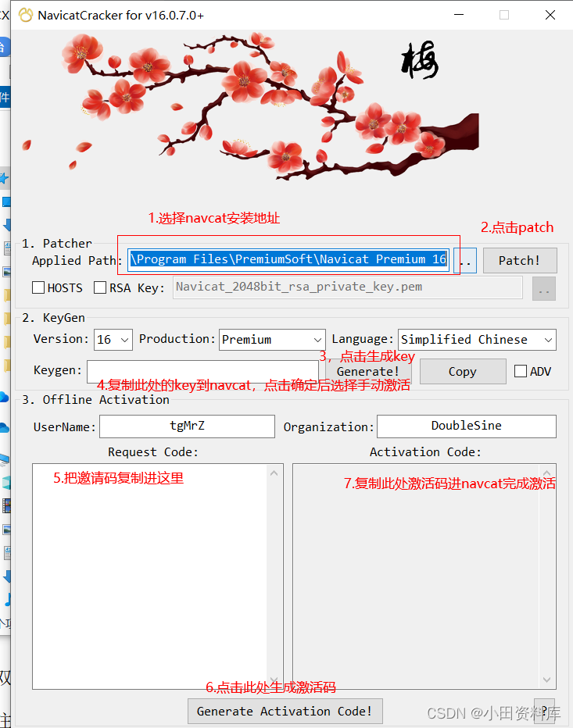Viewport: 573px width, 728px height.
Task: Click the Applied Path browse button
Action: coord(465,260)
